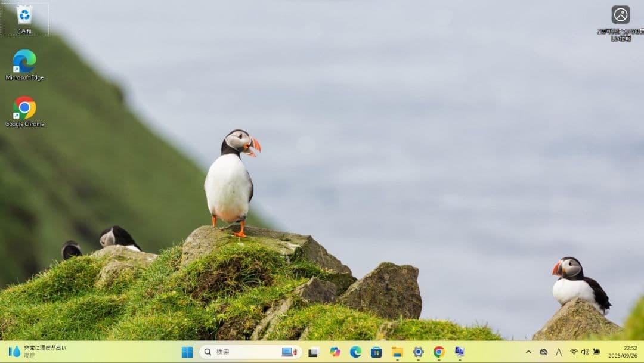The width and height of the screenshot is (644, 363).
Task: Open Copilot from the taskbar
Action: click(335, 352)
